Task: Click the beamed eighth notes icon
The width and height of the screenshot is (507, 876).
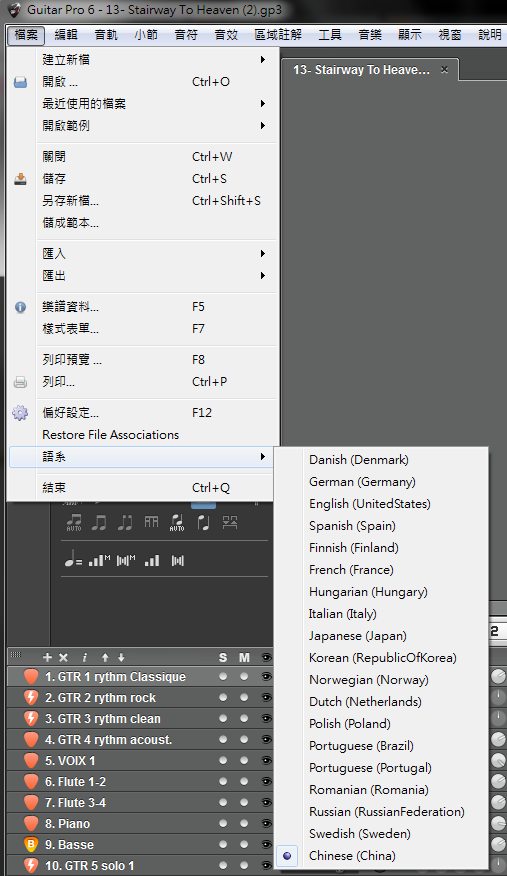Action: point(99,522)
